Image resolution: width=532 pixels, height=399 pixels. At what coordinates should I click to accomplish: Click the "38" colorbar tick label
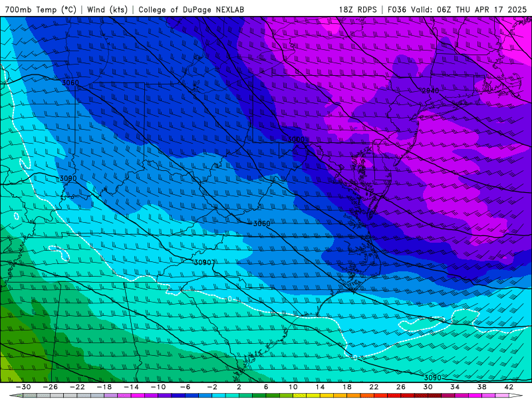481,387
